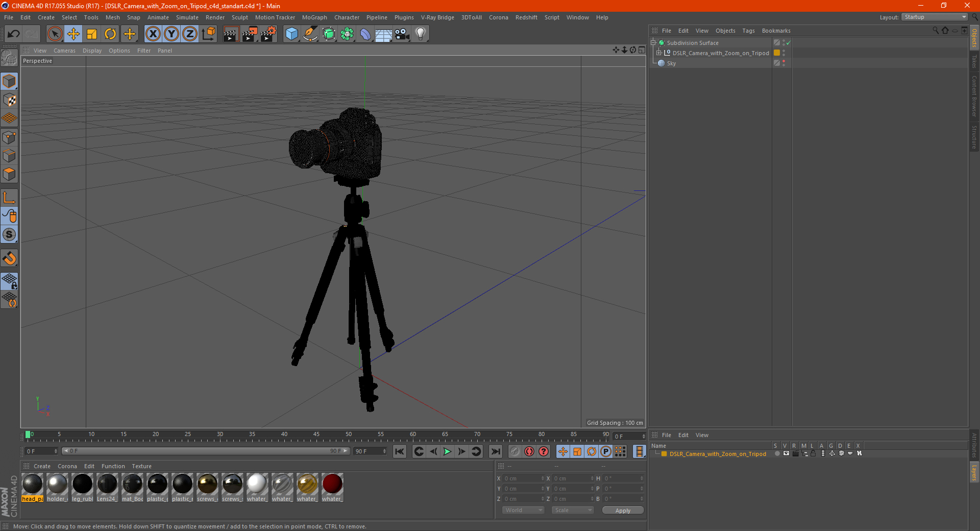The width and height of the screenshot is (980, 531).
Task: Click the Undo arrow icon
Action: tap(14, 34)
